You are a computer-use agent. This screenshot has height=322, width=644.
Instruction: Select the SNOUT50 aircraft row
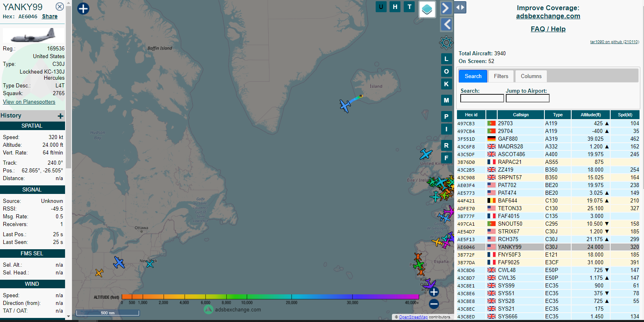548,224
